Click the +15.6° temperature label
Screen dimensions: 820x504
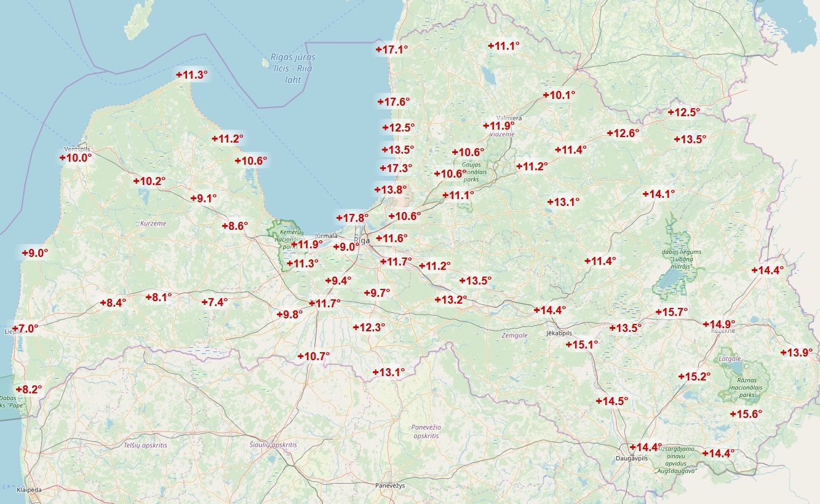click(746, 414)
